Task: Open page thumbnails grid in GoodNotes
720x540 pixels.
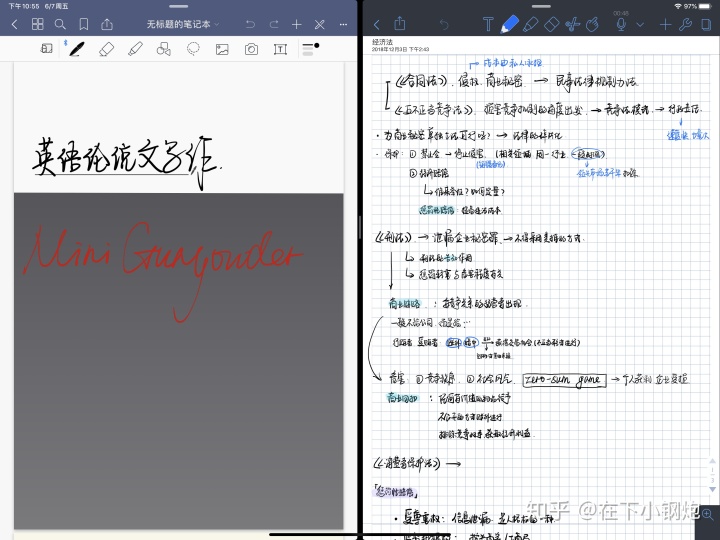Action: click(x=38, y=24)
